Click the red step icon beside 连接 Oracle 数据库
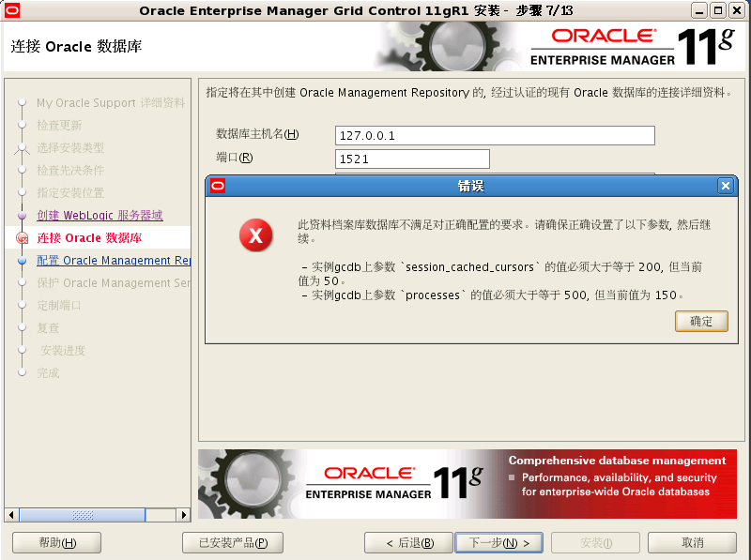The width and height of the screenshot is (751, 560). (x=22, y=238)
